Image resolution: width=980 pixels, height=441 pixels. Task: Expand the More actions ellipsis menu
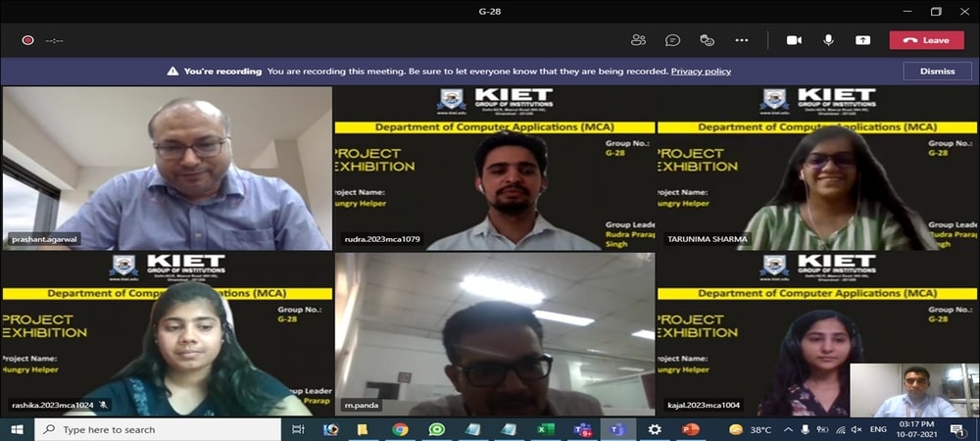click(x=742, y=40)
